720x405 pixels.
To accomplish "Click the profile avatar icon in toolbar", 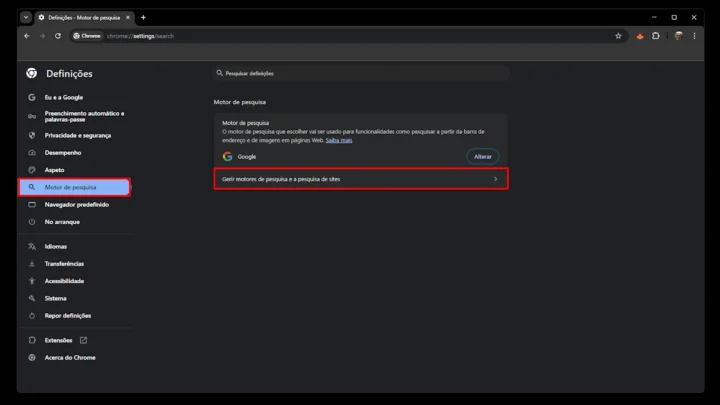I will pos(678,36).
